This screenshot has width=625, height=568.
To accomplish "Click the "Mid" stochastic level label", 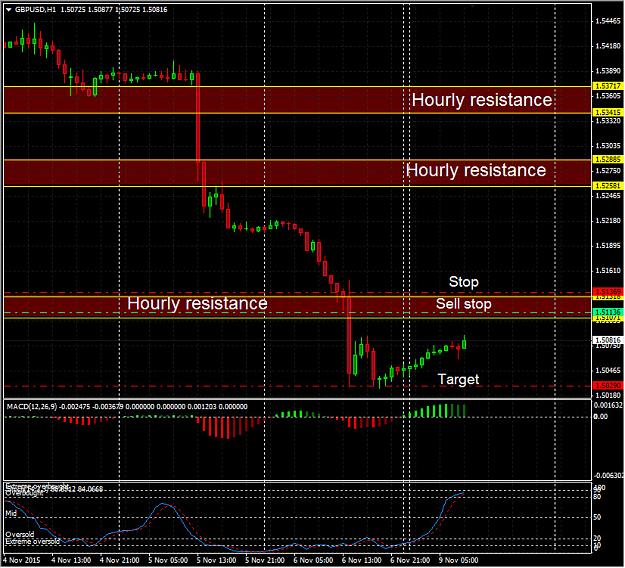I will point(11,513).
